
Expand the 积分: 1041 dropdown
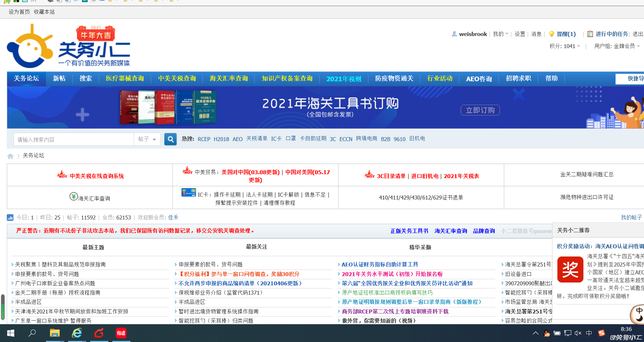point(565,46)
